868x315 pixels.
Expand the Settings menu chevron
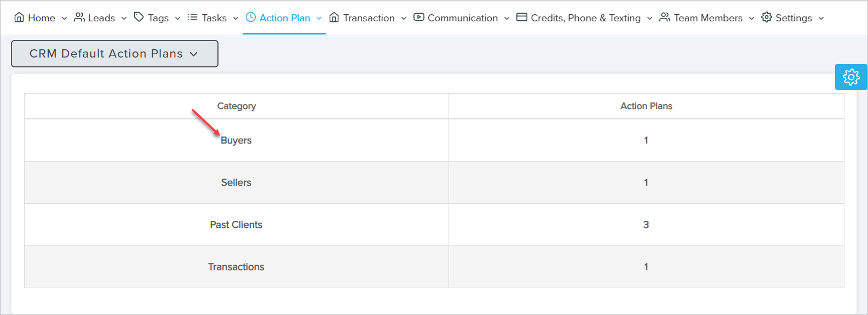pyautogui.click(x=821, y=19)
